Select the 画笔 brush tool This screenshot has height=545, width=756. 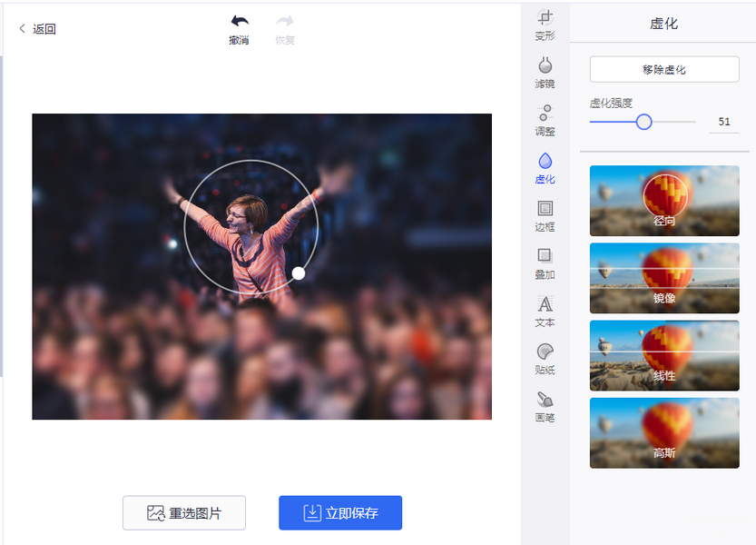point(545,405)
